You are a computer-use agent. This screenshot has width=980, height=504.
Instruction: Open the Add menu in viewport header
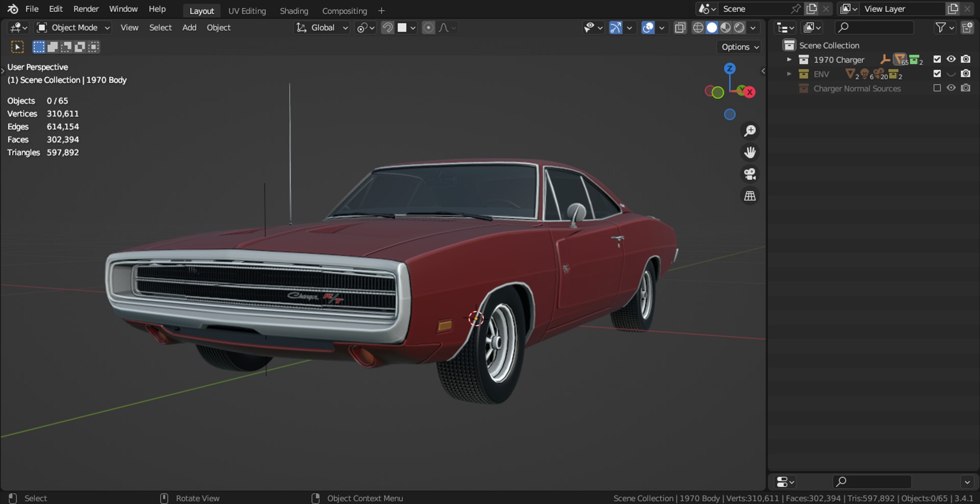(189, 28)
